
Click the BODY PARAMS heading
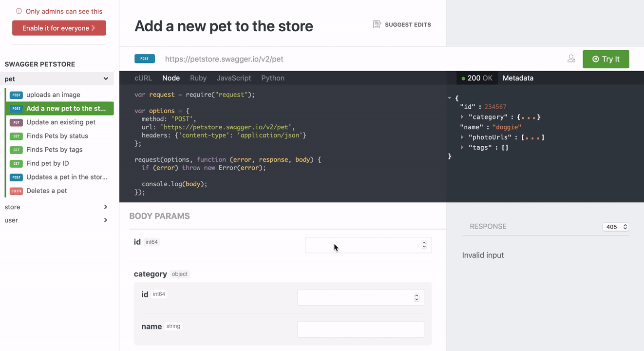159,216
